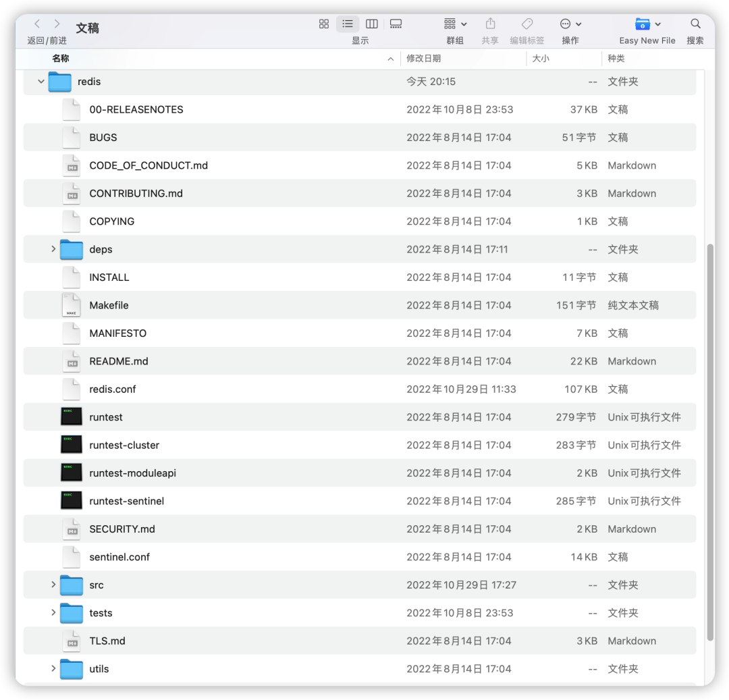The image size is (729, 700).
Task: Go back to previous folder
Action: pyautogui.click(x=37, y=24)
